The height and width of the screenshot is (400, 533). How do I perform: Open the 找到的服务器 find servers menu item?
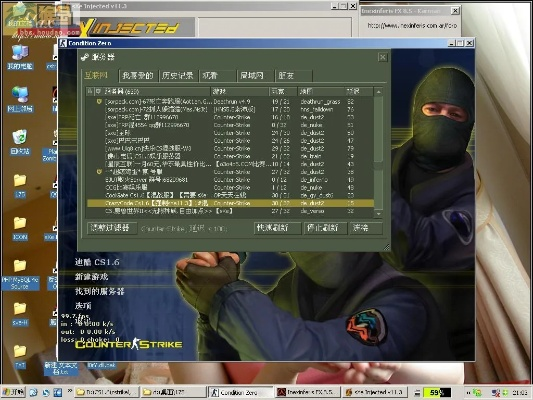[x=99, y=291]
